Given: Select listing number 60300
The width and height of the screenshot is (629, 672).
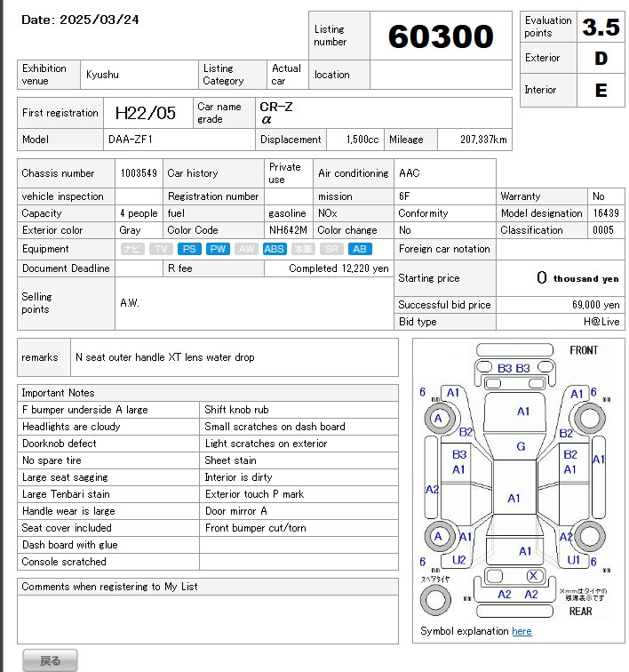Looking at the screenshot, I should [x=441, y=36].
